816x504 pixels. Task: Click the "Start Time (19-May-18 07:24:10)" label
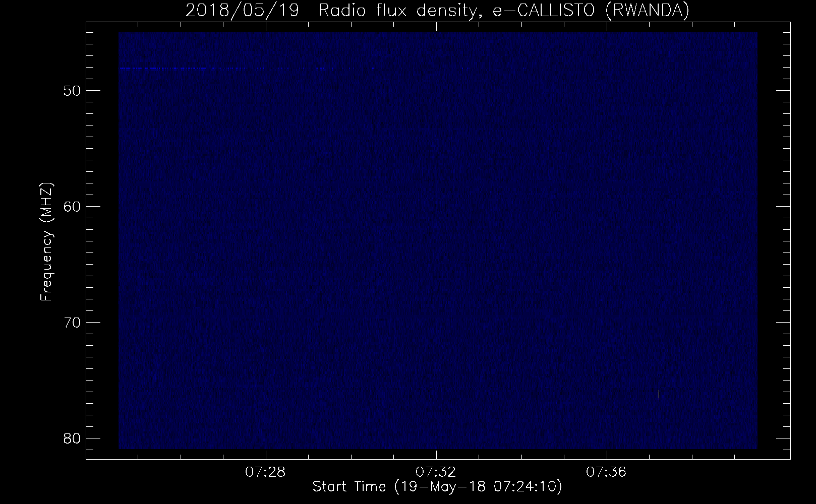click(437, 487)
